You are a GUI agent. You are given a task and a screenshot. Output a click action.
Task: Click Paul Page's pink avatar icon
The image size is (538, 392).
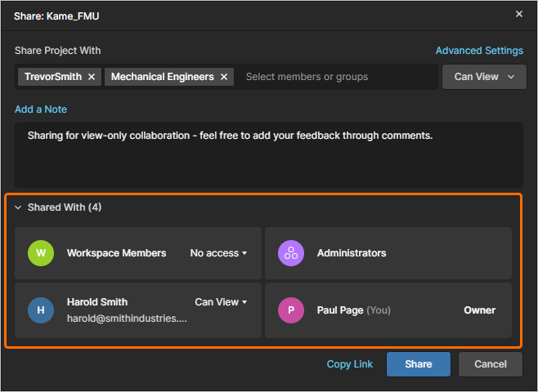click(290, 310)
